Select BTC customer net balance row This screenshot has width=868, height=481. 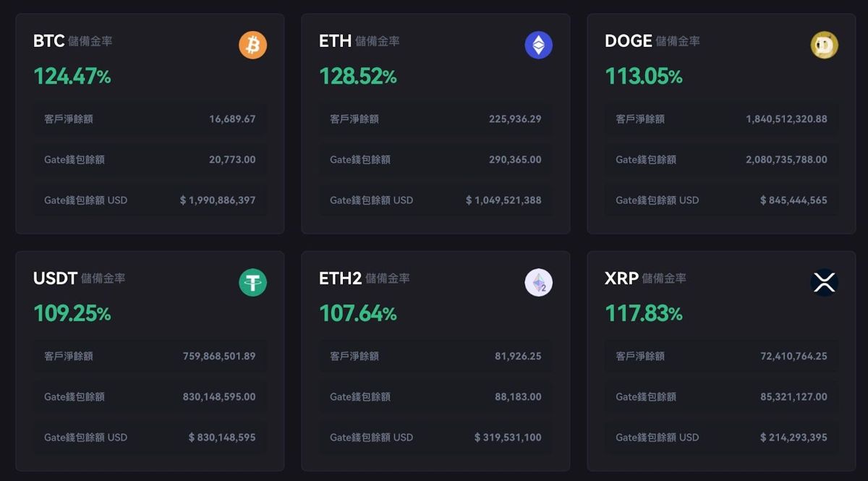click(x=150, y=119)
